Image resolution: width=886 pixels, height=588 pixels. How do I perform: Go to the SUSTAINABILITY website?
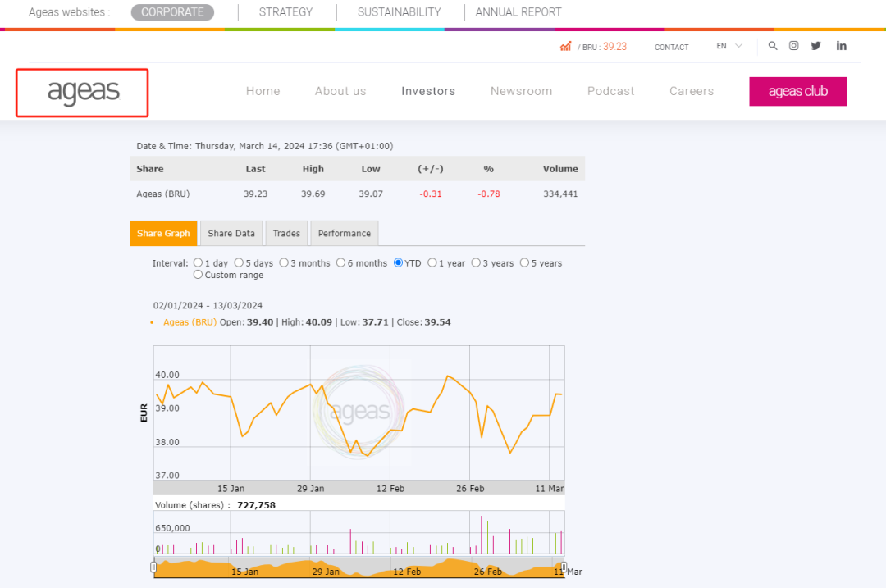coord(399,11)
